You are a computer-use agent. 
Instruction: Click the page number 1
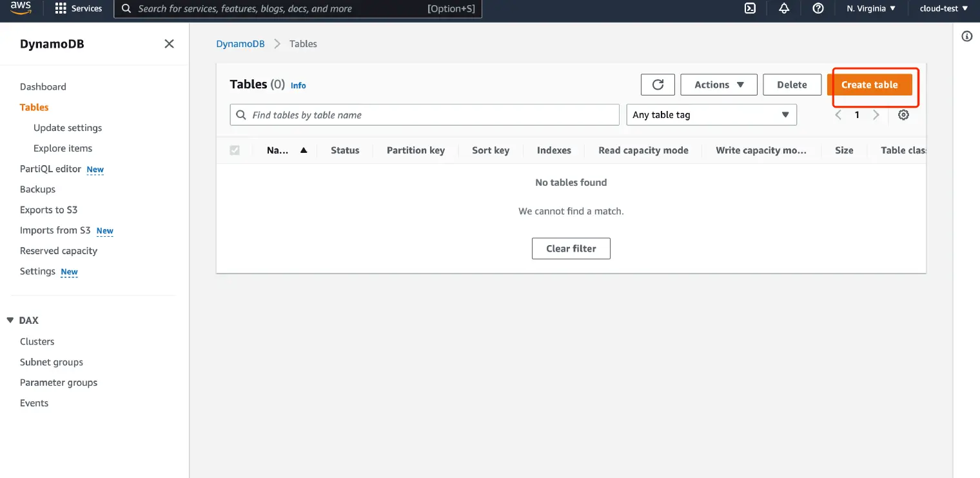click(857, 115)
